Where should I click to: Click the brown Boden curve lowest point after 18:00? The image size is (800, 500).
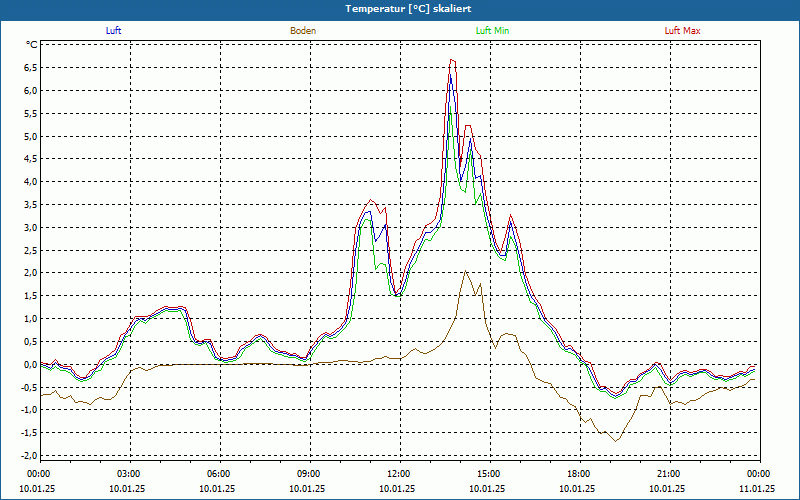pyautogui.click(x=616, y=441)
